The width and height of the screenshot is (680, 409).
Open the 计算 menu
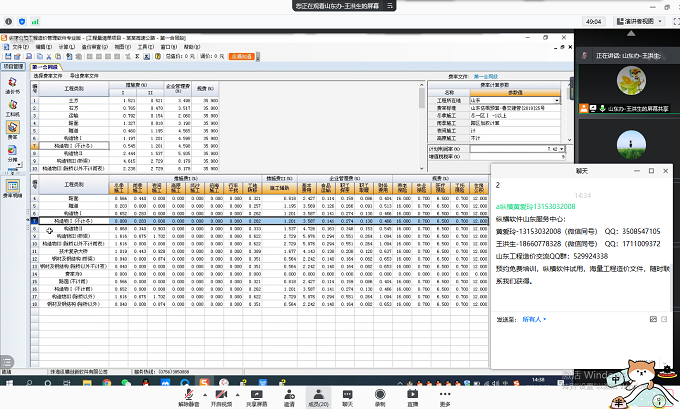tap(66, 47)
